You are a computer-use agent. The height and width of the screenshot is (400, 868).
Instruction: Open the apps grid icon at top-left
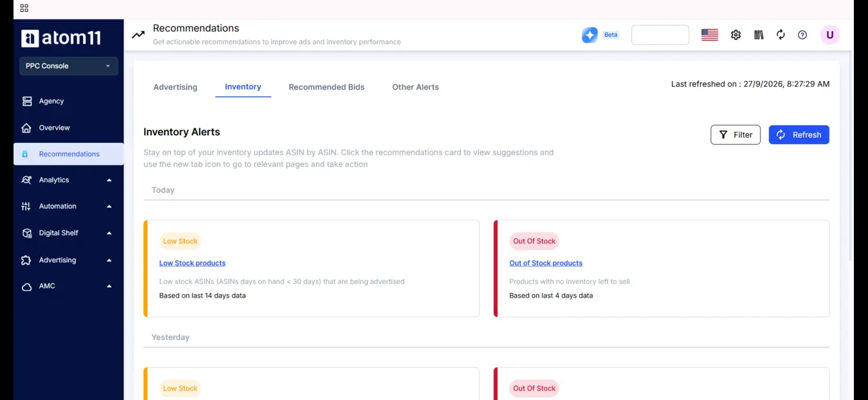tap(24, 8)
